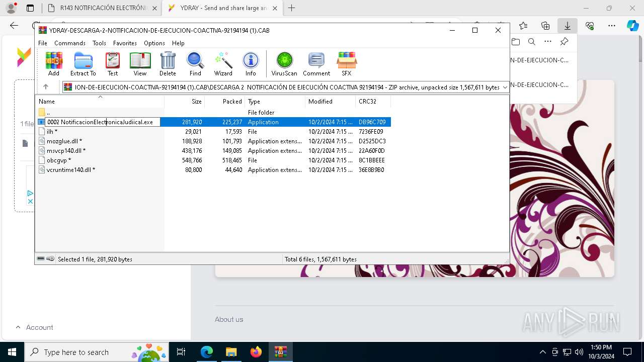Sort files by Name column
The width and height of the screenshot is (644, 362).
pos(100,102)
